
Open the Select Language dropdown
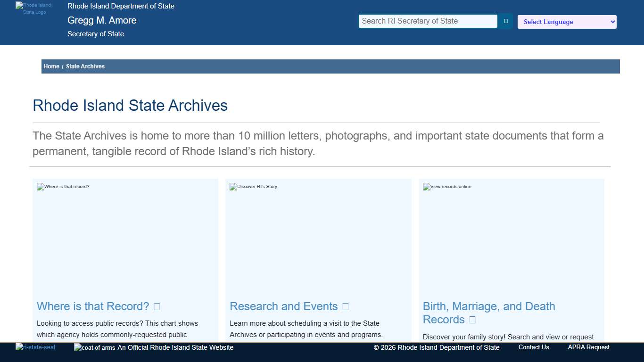coord(567,22)
